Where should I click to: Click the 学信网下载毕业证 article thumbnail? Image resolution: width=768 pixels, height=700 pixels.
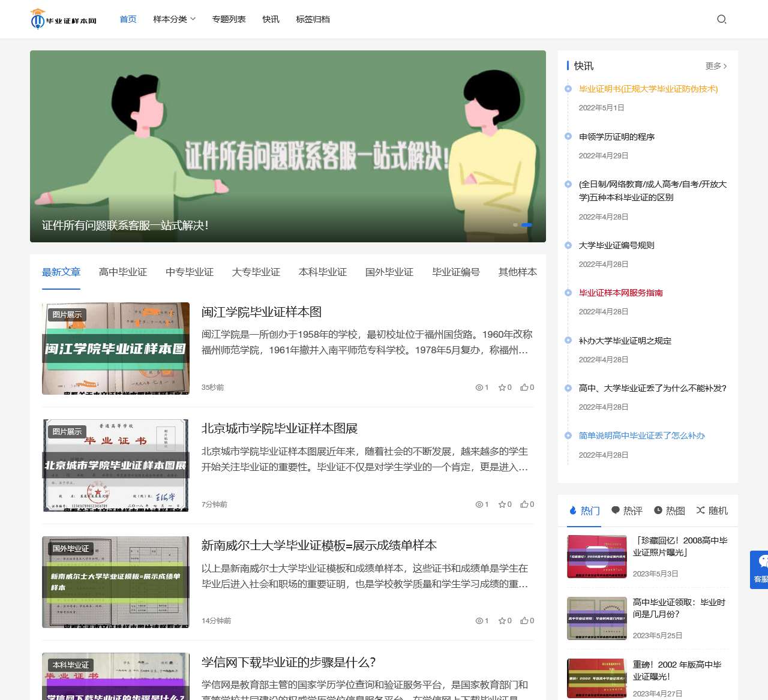tap(116, 677)
